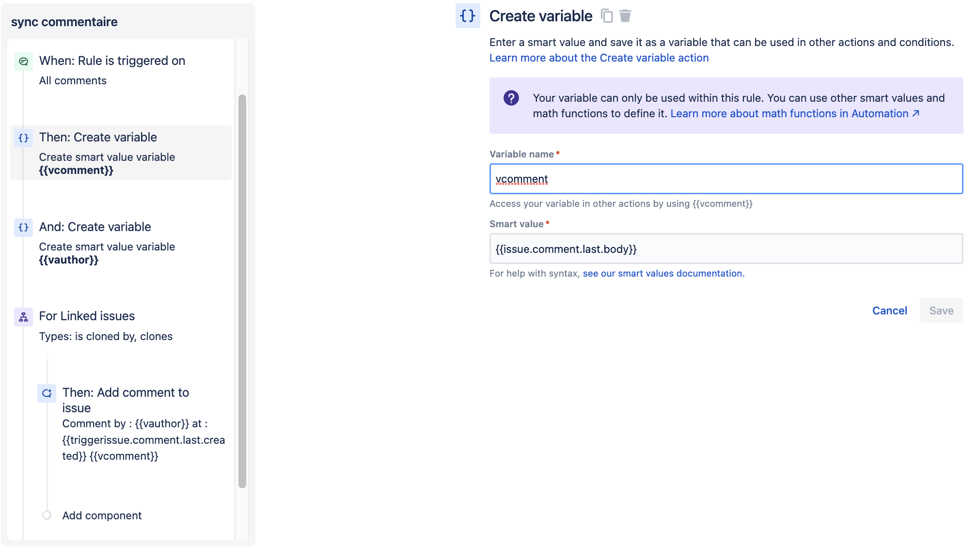
Task: Click 'Add component' in the rule sidebar
Action: pyautogui.click(x=101, y=515)
